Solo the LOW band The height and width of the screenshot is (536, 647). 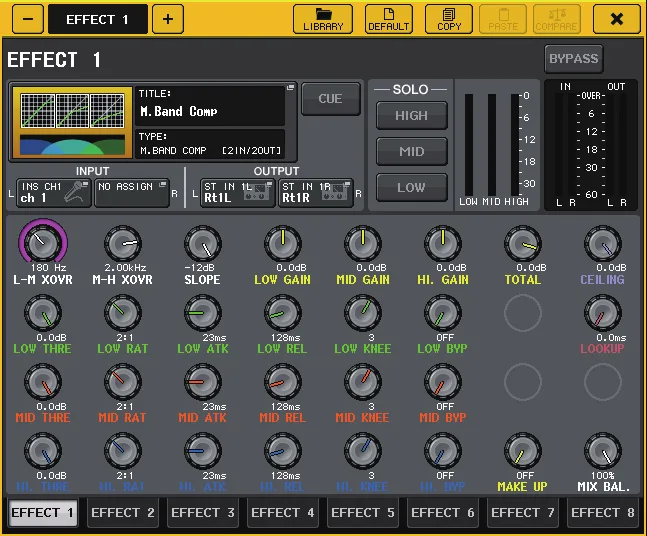click(x=411, y=187)
